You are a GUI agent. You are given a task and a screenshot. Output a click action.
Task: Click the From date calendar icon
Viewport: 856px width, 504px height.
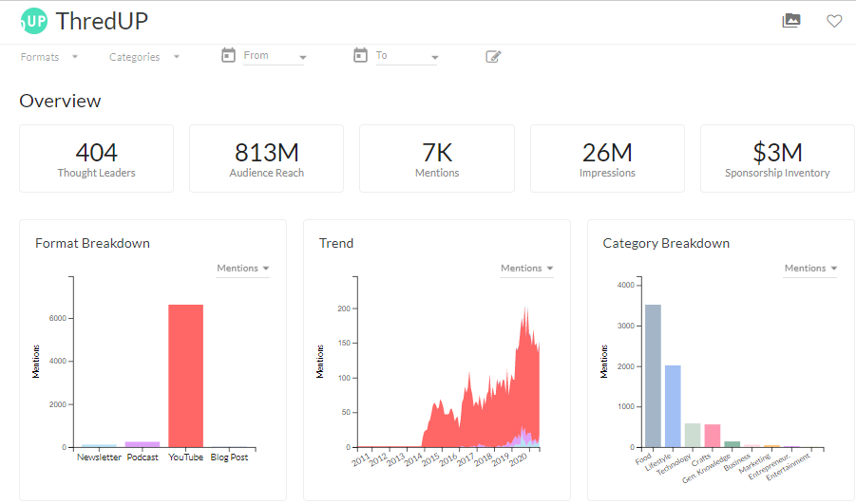pos(228,55)
